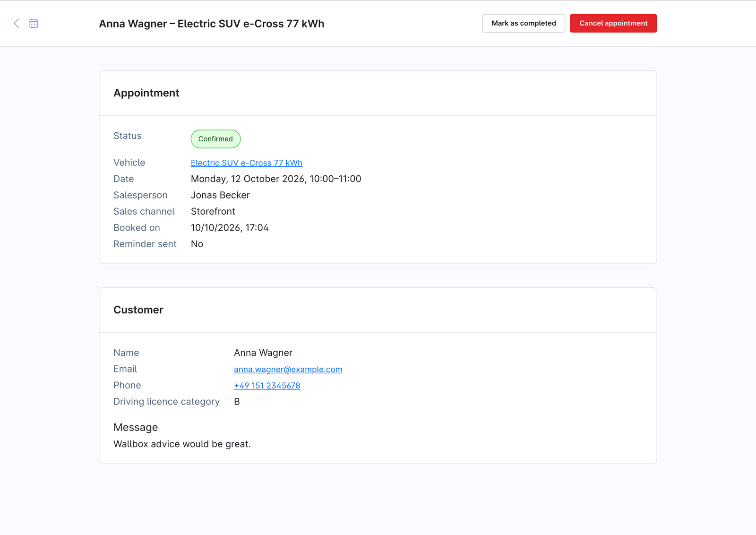Open the calendar icon in header

click(x=34, y=23)
